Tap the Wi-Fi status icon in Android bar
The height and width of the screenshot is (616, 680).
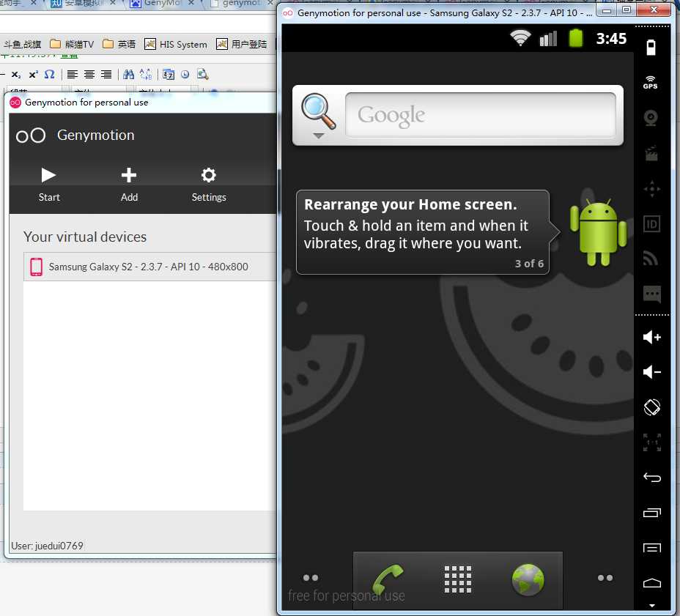click(520, 39)
